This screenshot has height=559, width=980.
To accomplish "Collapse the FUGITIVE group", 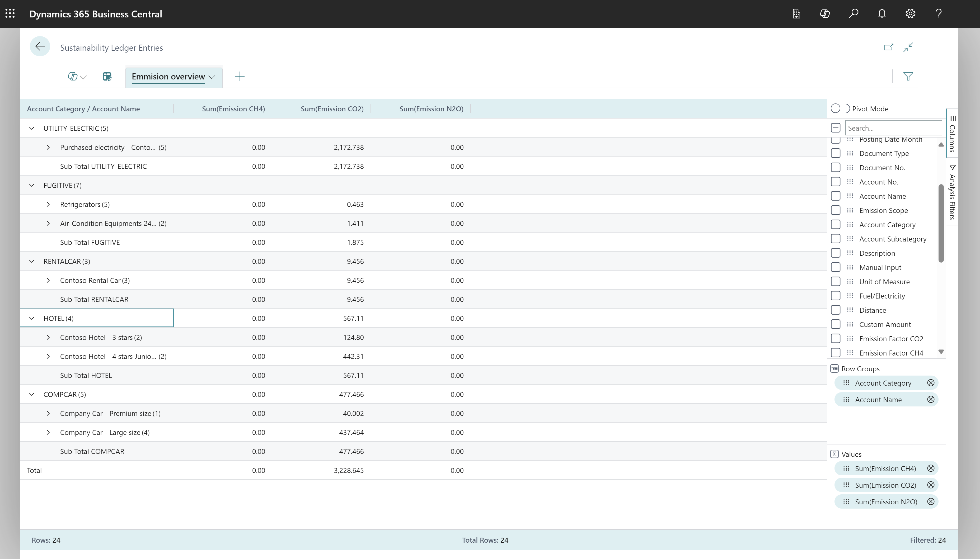I will 31,185.
